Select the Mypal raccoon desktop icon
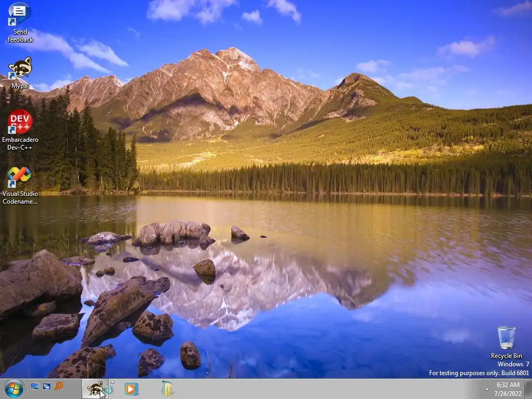The width and height of the screenshot is (532, 399). click(x=20, y=68)
